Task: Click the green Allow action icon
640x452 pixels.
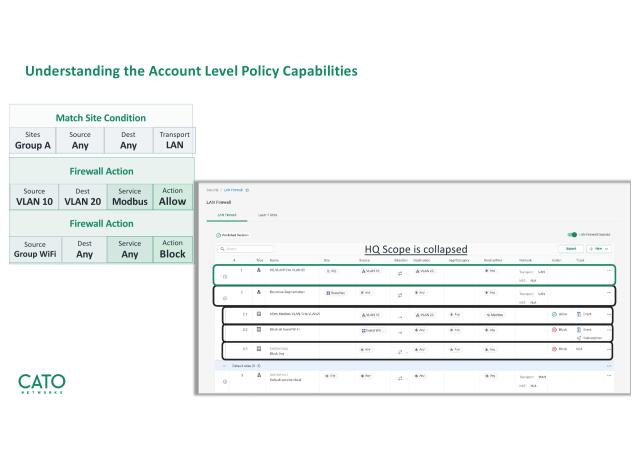Action: tap(556, 315)
